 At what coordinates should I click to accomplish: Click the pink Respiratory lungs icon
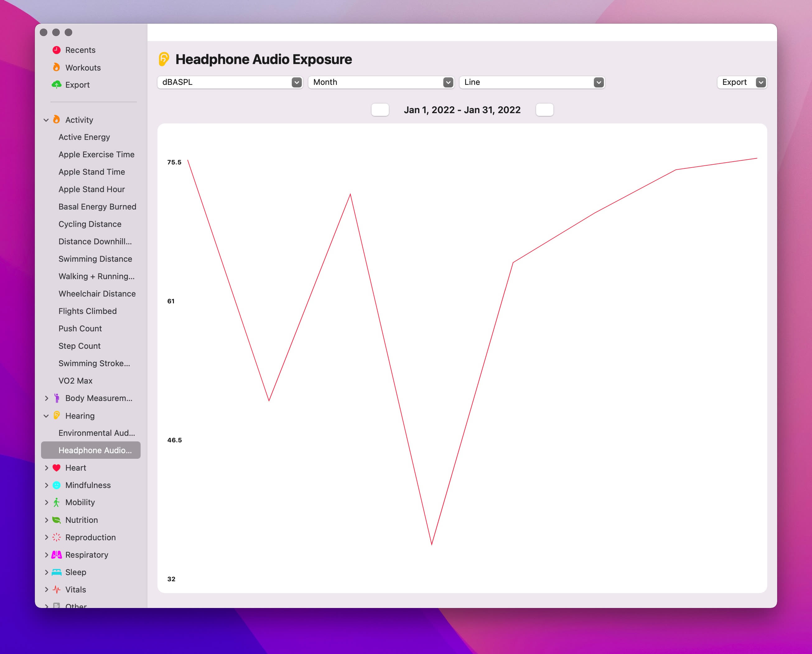pyautogui.click(x=57, y=555)
